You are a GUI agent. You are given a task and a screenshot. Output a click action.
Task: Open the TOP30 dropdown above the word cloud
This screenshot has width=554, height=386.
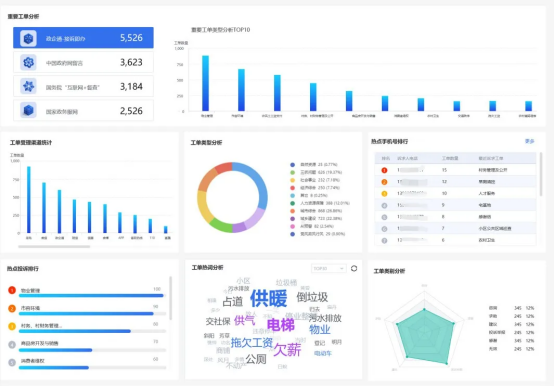329,269
